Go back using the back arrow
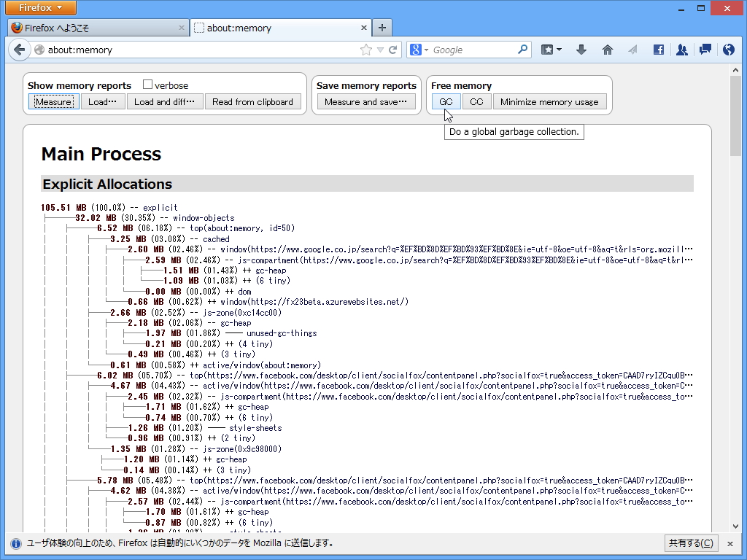This screenshot has width=747, height=560. [x=19, y=50]
